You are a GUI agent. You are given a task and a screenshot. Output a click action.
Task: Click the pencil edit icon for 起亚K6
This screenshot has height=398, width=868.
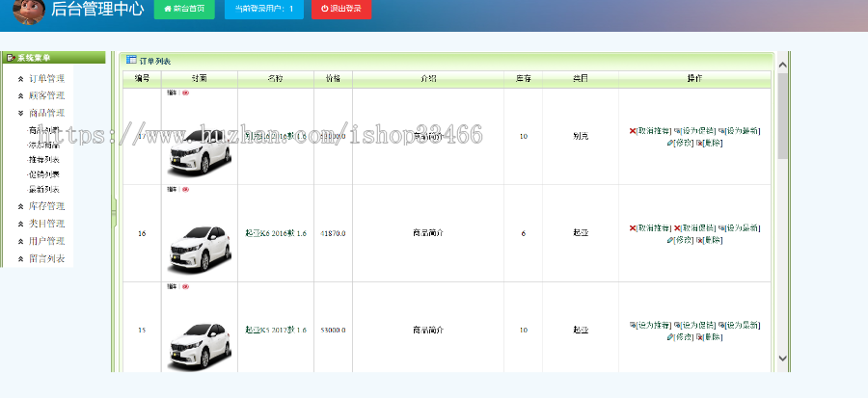(670, 240)
